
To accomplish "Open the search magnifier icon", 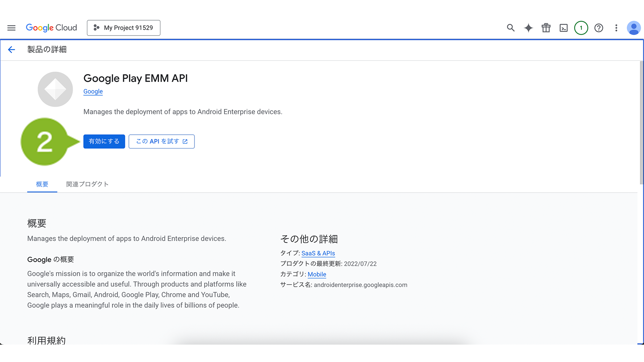I will (510, 28).
